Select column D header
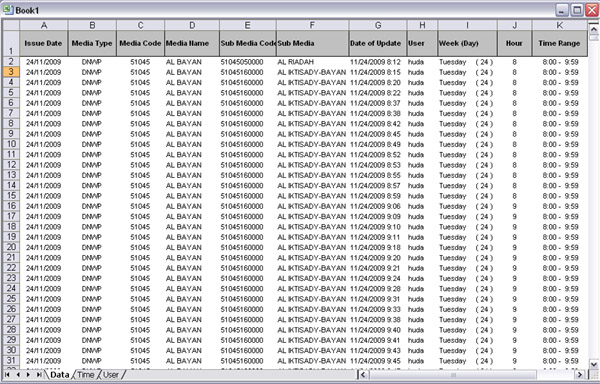600x384 pixels. (x=192, y=25)
